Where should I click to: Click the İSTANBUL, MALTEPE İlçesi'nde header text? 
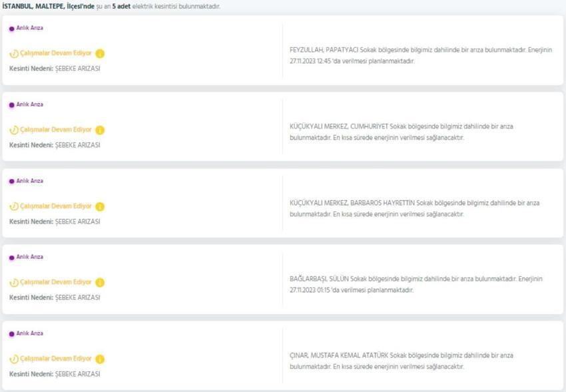(49, 7)
